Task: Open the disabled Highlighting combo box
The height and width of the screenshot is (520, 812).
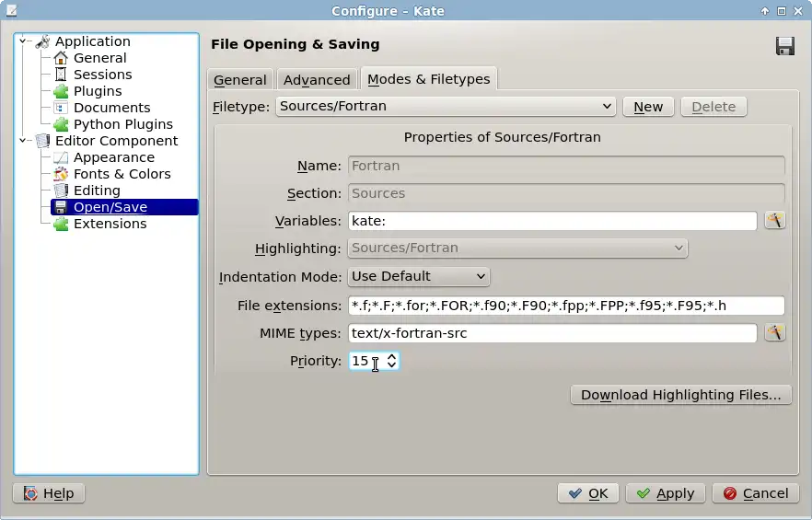Action: pyautogui.click(x=517, y=248)
